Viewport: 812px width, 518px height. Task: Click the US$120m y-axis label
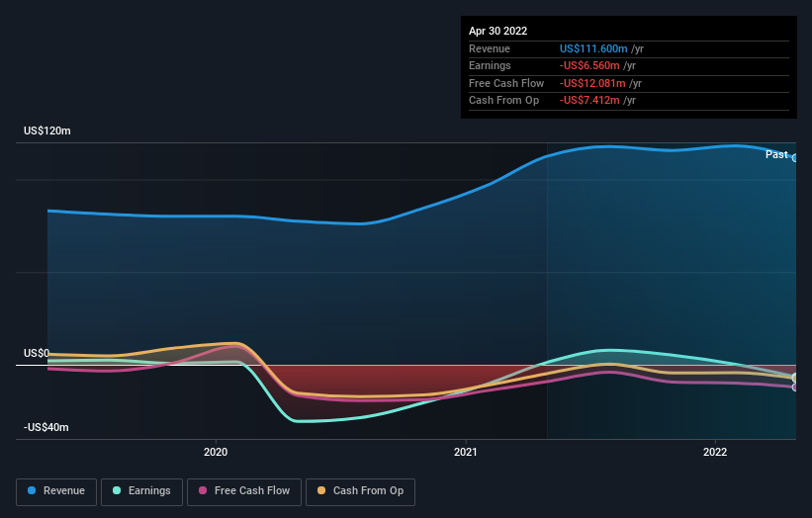47,130
